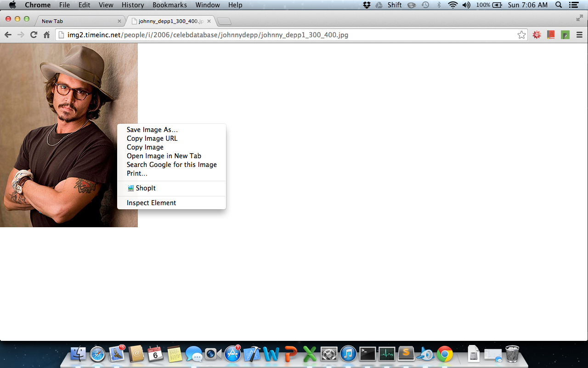Open the Chrome hamburger menu
Image resolution: width=588 pixels, height=368 pixels.
[579, 35]
